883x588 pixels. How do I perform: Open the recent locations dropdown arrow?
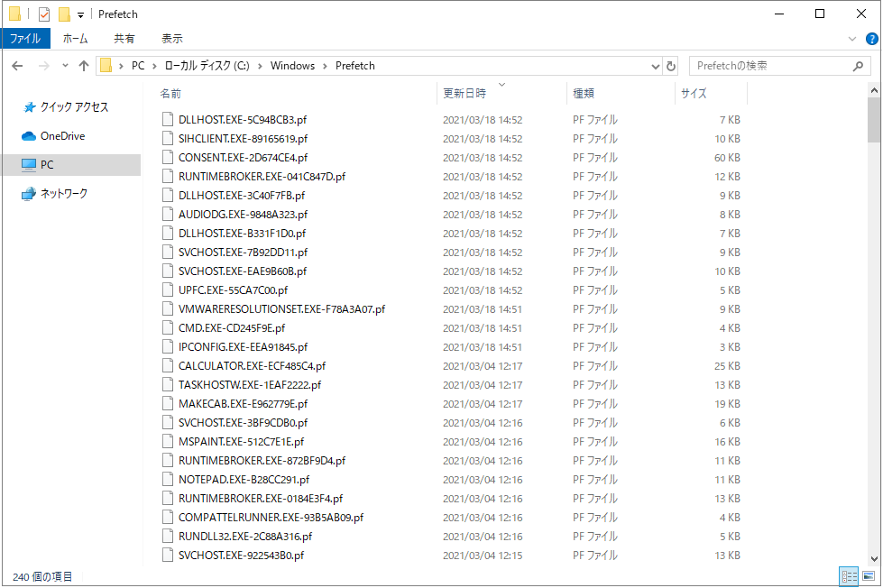pyautogui.click(x=65, y=66)
